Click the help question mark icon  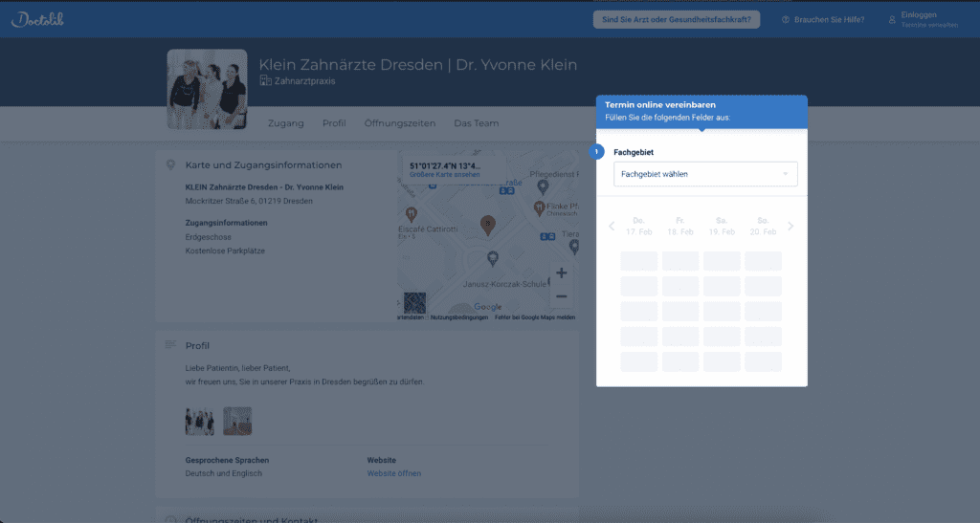786,19
